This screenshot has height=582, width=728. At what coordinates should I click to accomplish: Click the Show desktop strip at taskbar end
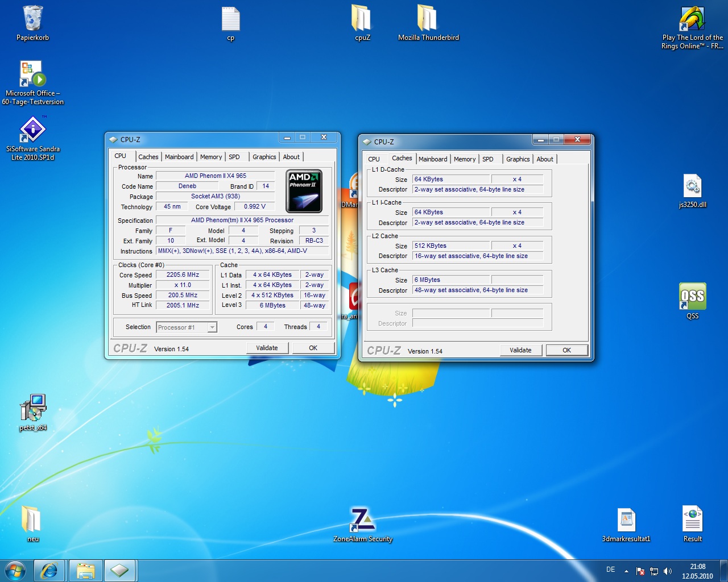723,571
